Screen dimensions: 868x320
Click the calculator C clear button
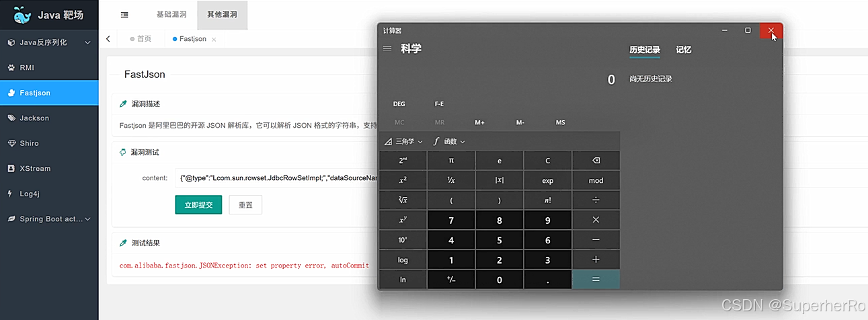pos(548,161)
